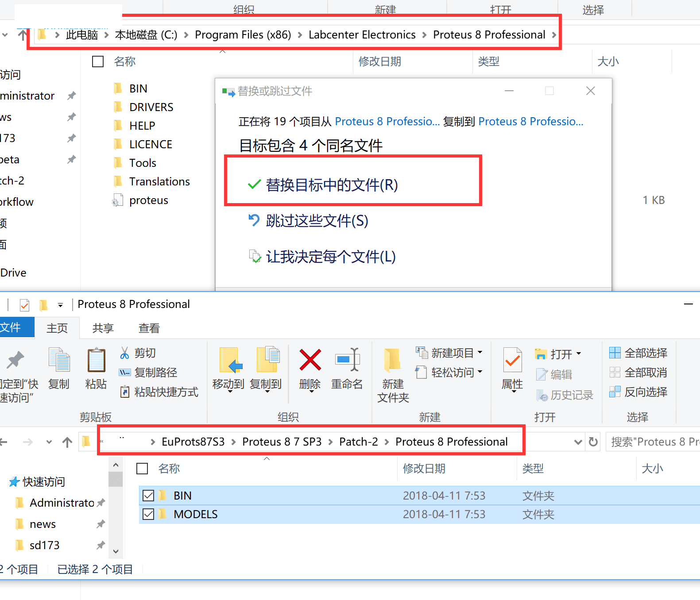Click Program Files (x86) in upper breadcrumb
The height and width of the screenshot is (600, 700).
243,35
